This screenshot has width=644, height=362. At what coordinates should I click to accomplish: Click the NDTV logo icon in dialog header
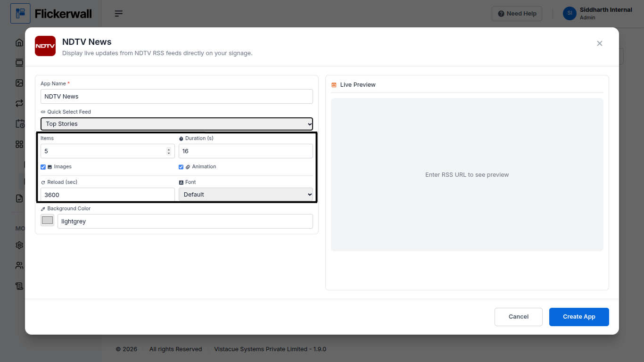click(x=45, y=46)
